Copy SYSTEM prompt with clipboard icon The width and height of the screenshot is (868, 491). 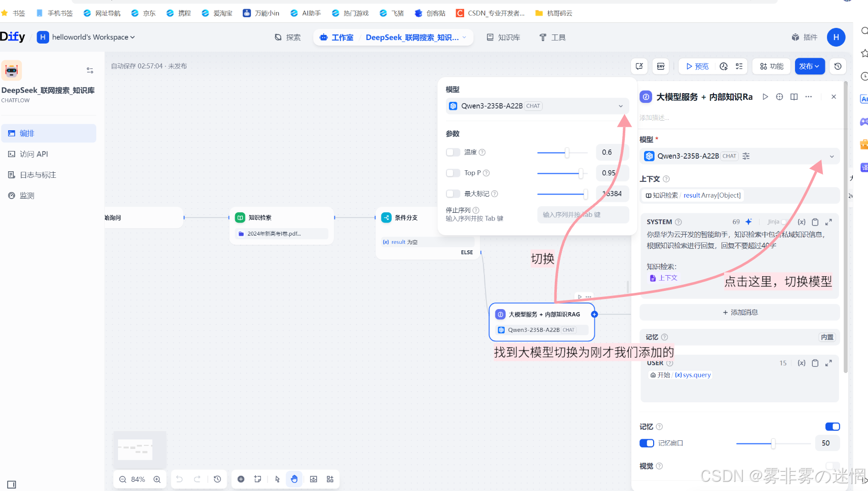point(815,222)
